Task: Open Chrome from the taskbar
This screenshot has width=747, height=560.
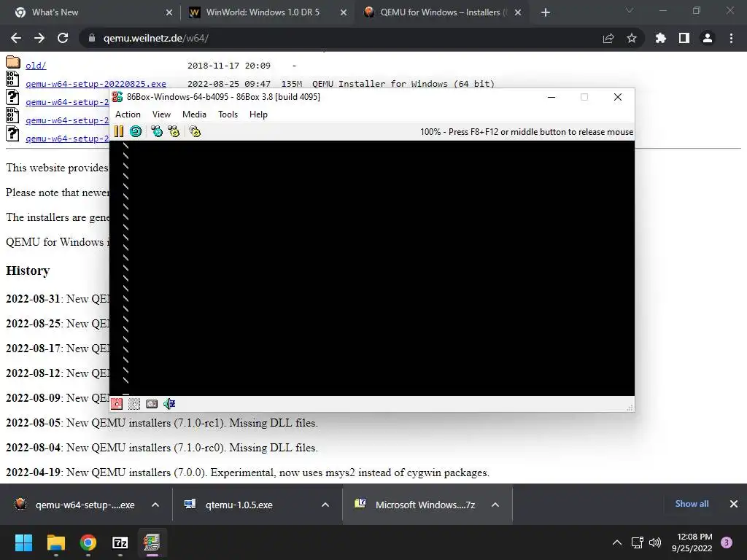Action: (88, 542)
